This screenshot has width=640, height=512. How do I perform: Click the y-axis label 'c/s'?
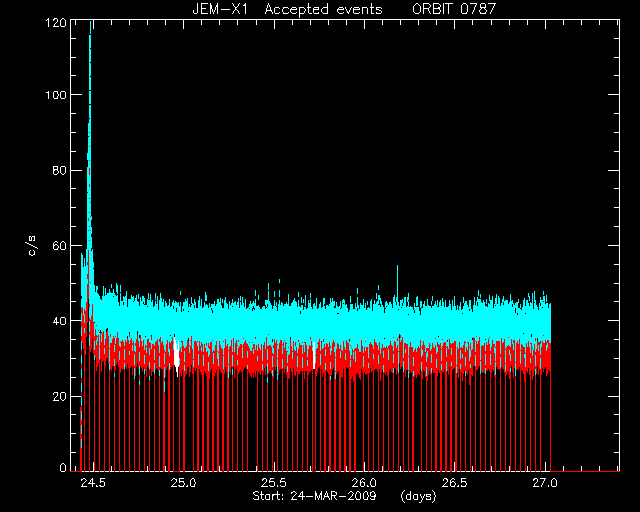tap(33, 245)
